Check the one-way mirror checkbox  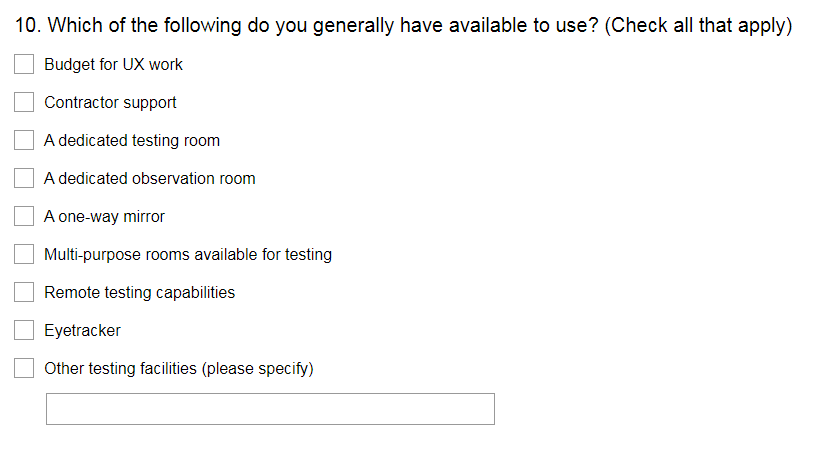click(x=24, y=217)
